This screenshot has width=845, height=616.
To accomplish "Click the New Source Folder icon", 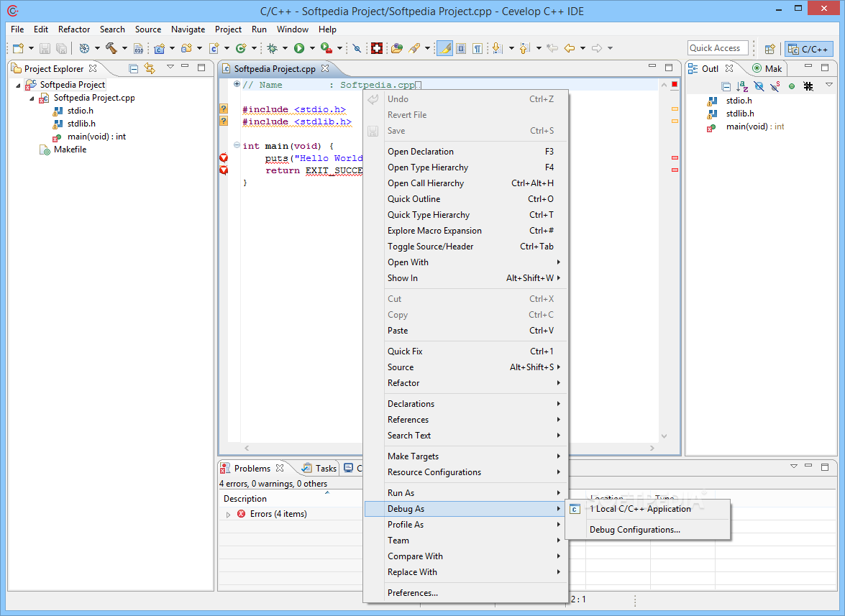I will (x=186, y=48).
